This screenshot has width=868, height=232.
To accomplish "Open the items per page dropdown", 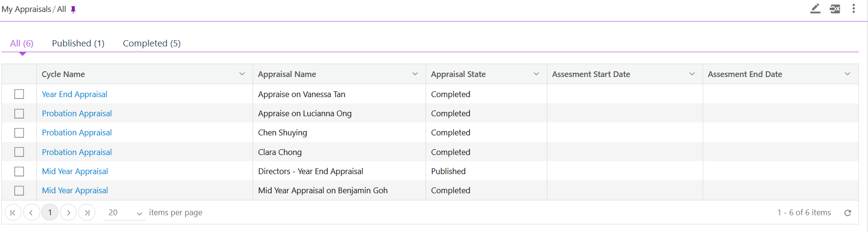I will (x=139, y=213).
